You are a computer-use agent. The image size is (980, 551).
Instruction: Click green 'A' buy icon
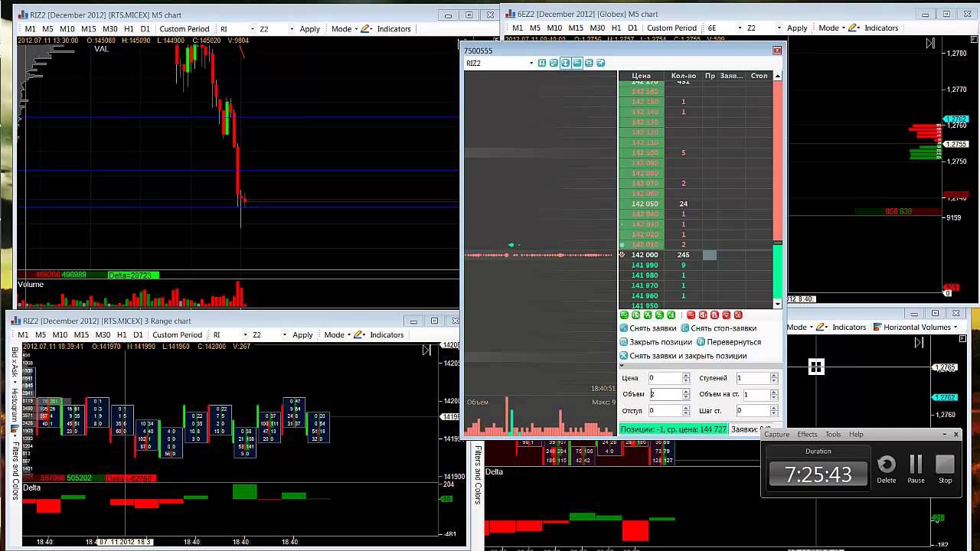pos(648,315)
